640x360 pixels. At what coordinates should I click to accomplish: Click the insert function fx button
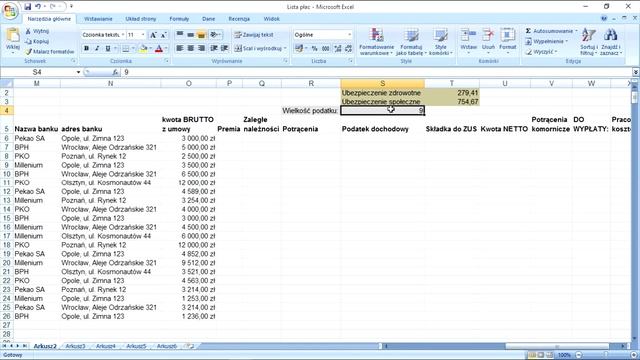click(x=116, y=72)
